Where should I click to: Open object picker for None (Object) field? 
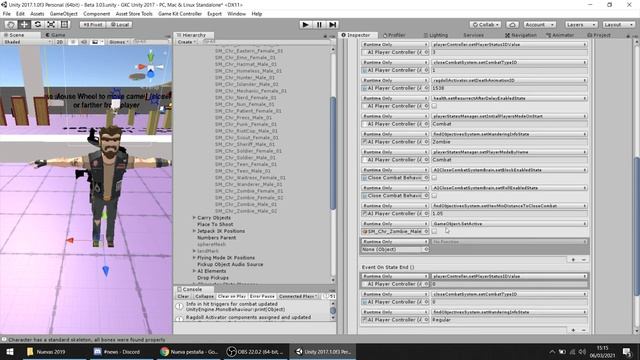click(426, 249)
